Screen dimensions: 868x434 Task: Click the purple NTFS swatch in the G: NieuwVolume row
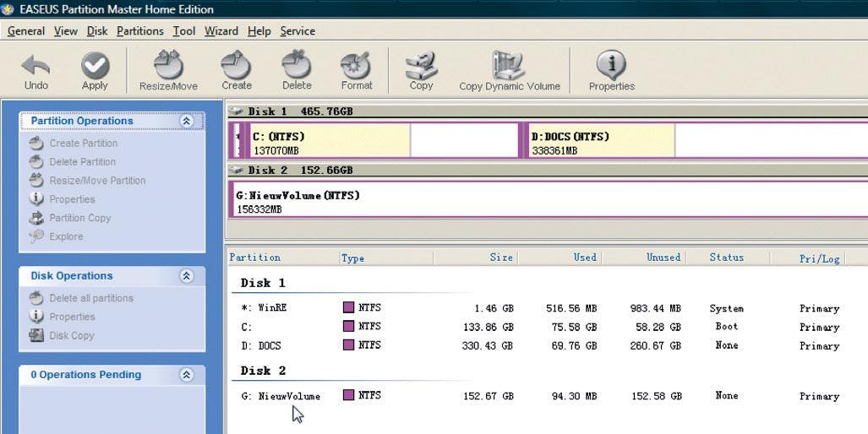(x=348, y=395)
